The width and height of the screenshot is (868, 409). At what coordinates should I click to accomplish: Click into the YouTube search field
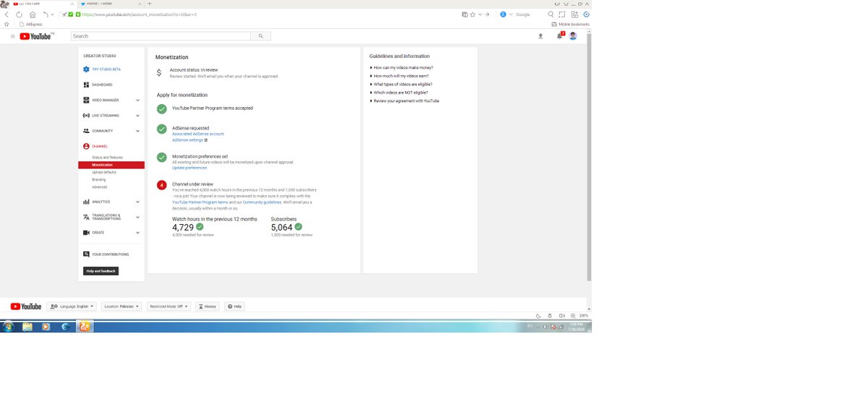[x=161, y=36]
